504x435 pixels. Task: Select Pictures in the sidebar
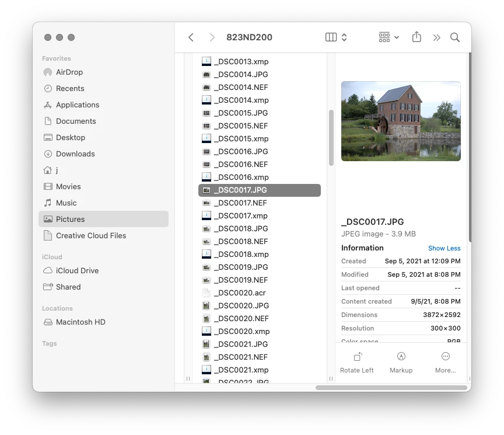pyautogui.click(x=103, y=219)
